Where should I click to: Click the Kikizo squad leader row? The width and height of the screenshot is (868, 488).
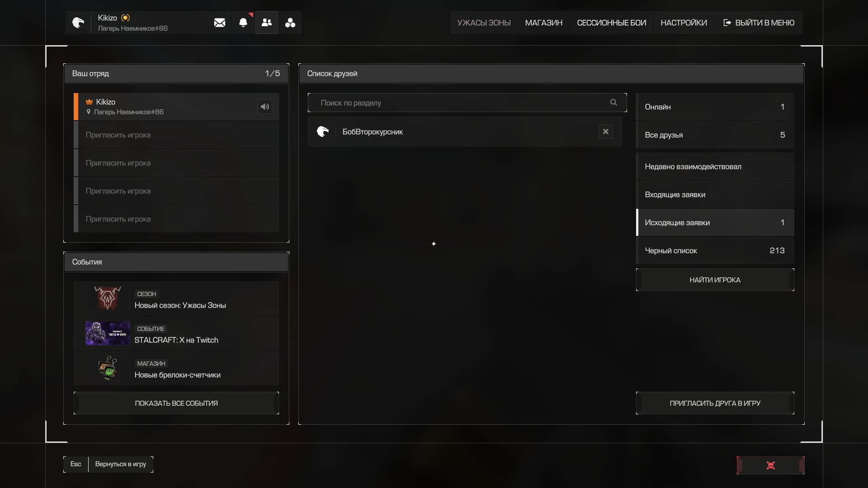click(x=176, y=107)
